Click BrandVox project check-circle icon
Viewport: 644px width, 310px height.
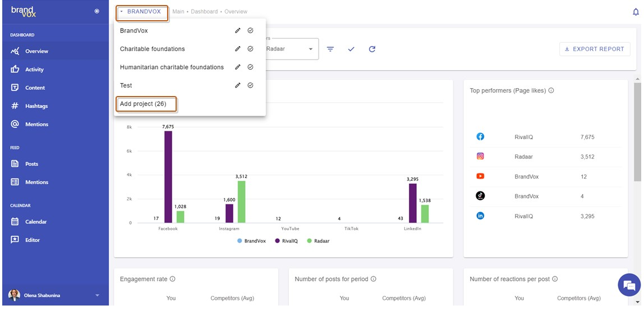coord(251,30)
